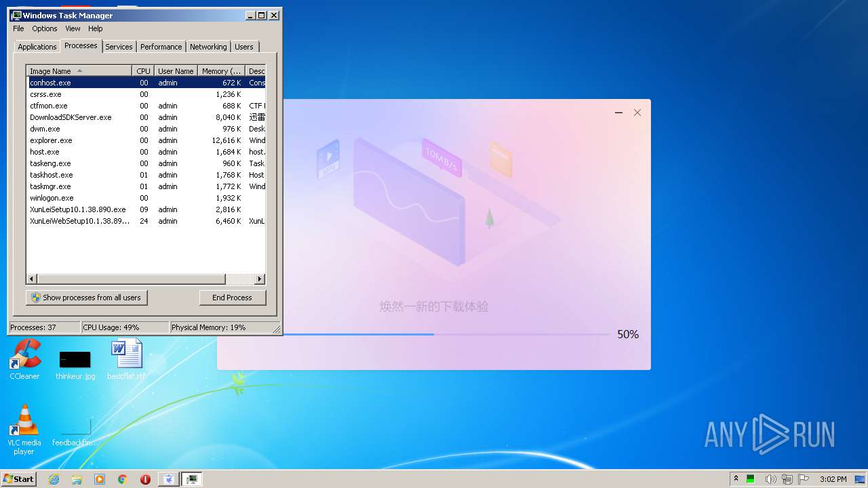Switch to Xunlei installer taskbar button
Screen dimensions: 868x488
[169, 479]
